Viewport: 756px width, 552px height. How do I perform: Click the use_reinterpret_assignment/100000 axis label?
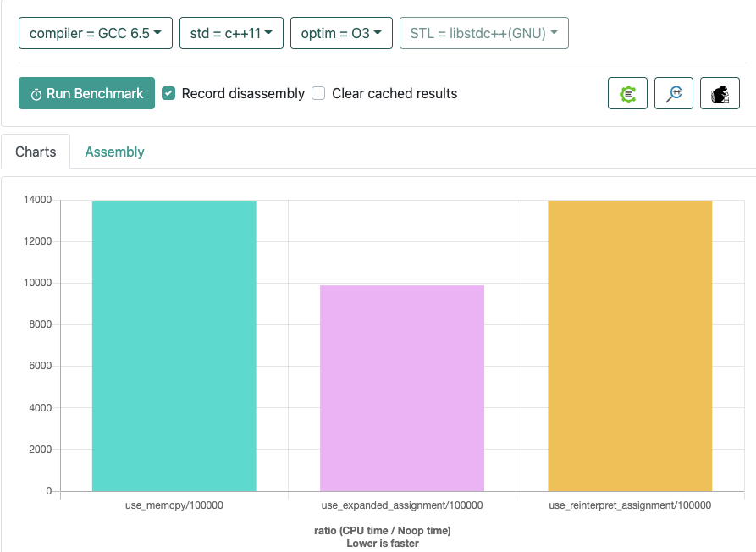(x=630, y=505)
